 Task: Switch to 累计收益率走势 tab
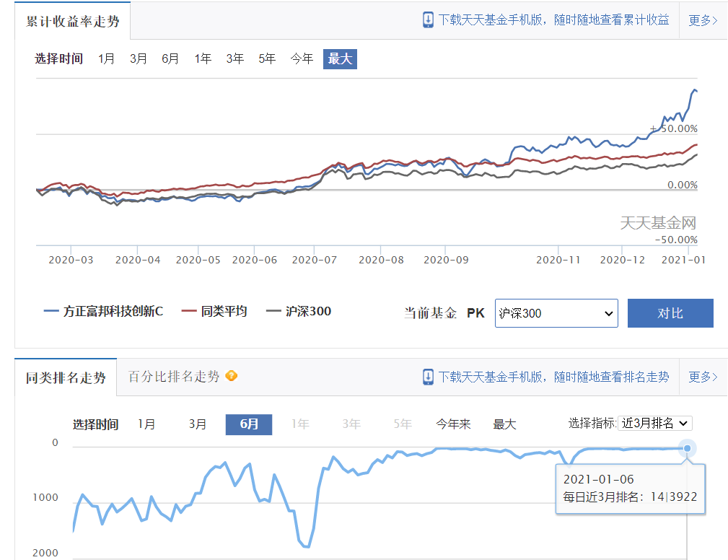tap(73, 22)
